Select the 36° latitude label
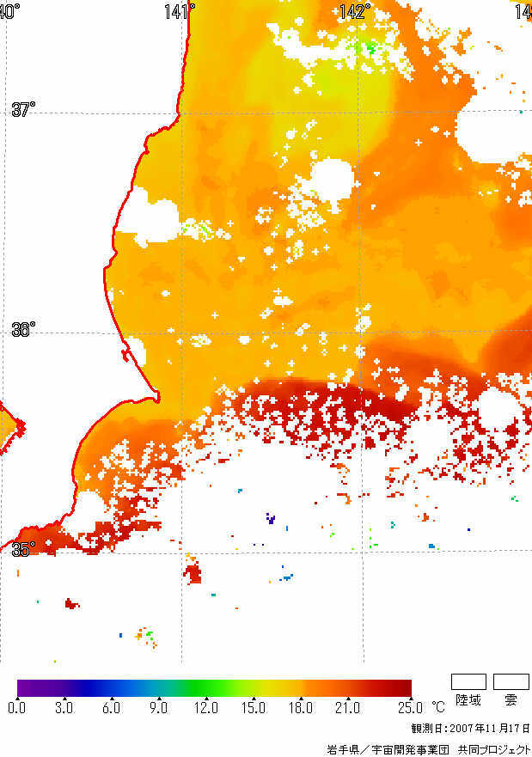The image size is (532, 757). point(23,330)
